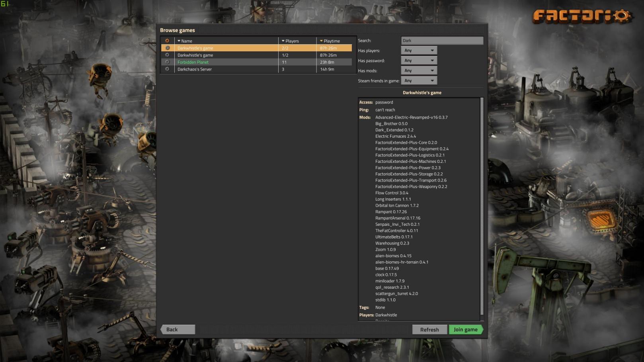Click the stdlib 1.1.0 mod entry
Screen dimensions: 644x362
click(385, 300)
